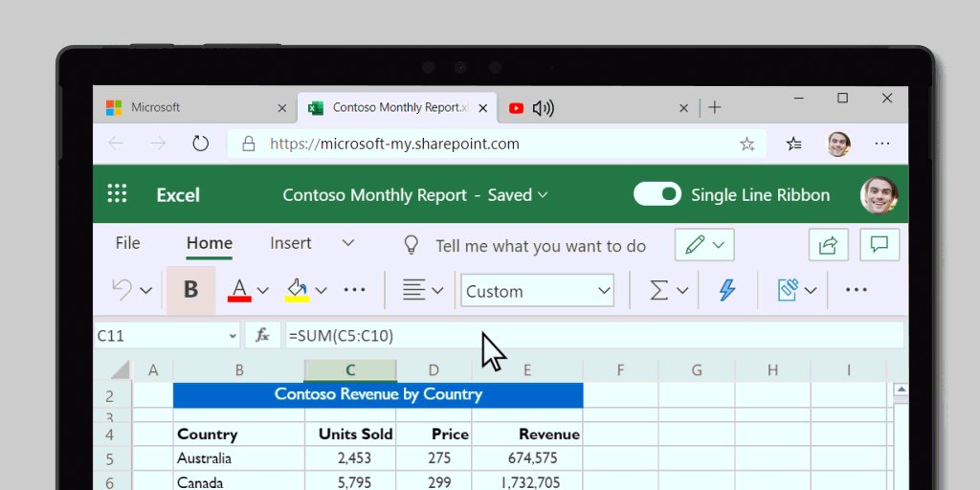Viewport: 980px width, 490px height.
Task: Select column E header
Action: pyautogui.click(x=527, y=370)
